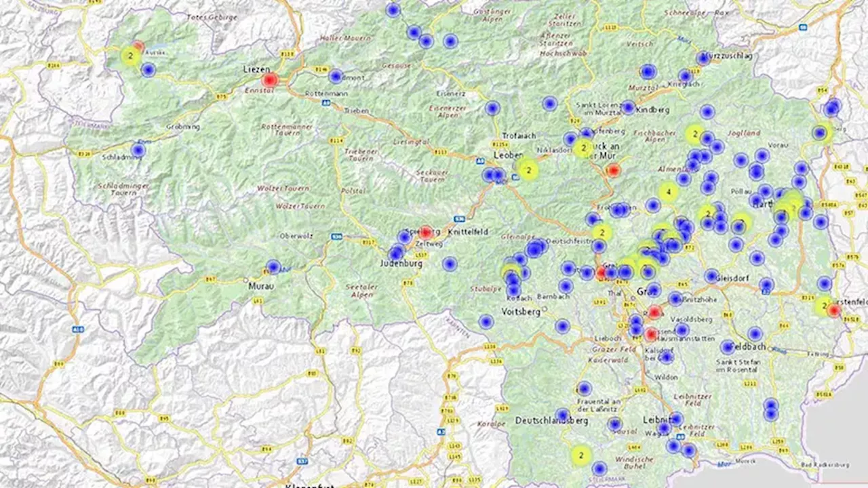Select the blue marker near Admont
Image resolution: width=868 pixels, height=488 pixels.
pos(336,77)
